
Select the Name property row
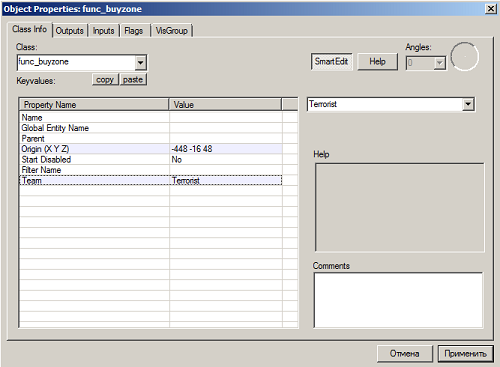coord(151,118)
